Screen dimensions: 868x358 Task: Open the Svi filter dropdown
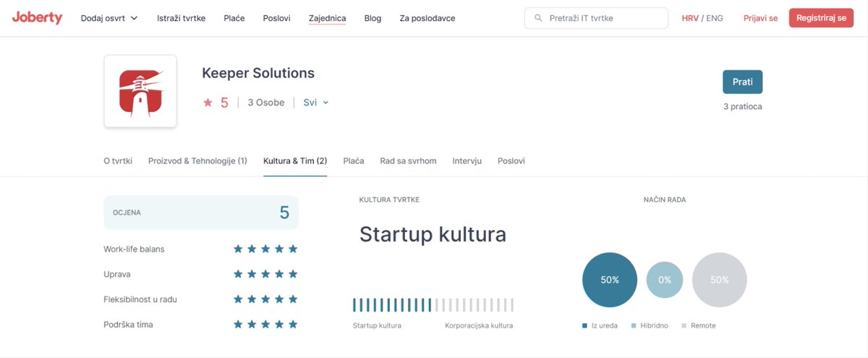(x=316, y=103)
